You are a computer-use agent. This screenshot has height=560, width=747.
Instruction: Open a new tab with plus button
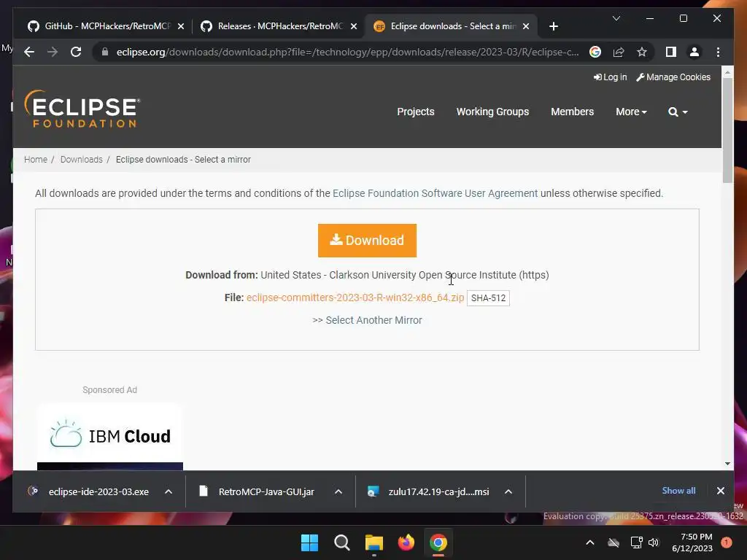point(553,26)
